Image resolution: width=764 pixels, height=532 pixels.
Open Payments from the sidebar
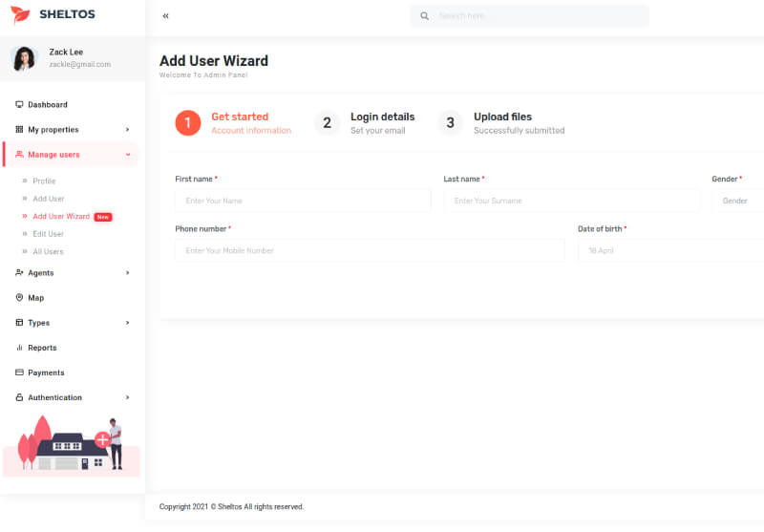(46, 372)
